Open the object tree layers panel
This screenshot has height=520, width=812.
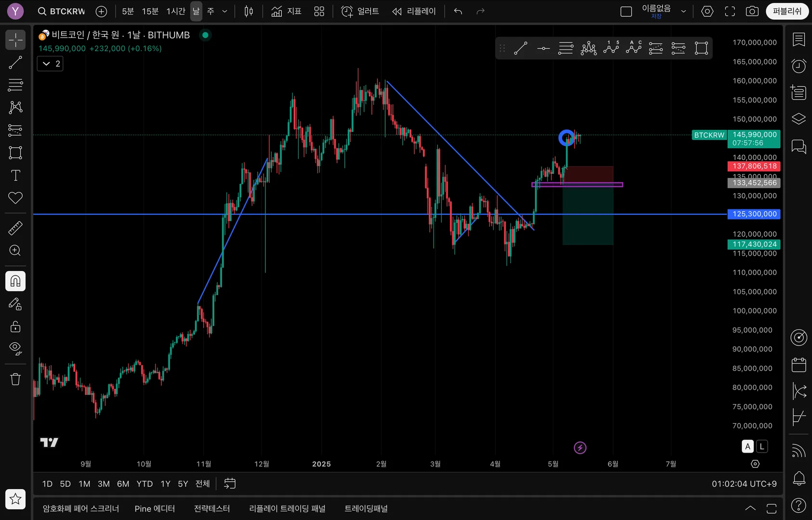tap(799, 118)
